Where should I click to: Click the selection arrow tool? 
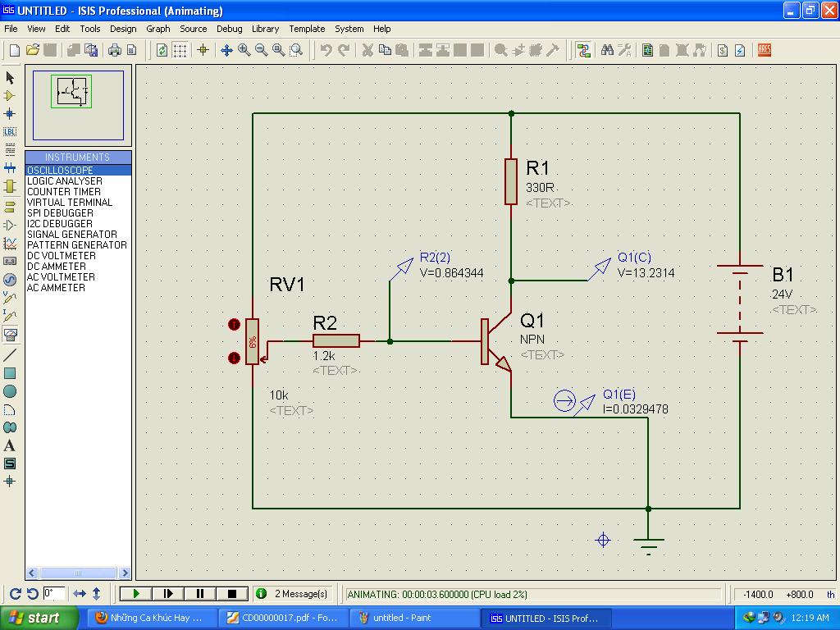click(10, 77)
